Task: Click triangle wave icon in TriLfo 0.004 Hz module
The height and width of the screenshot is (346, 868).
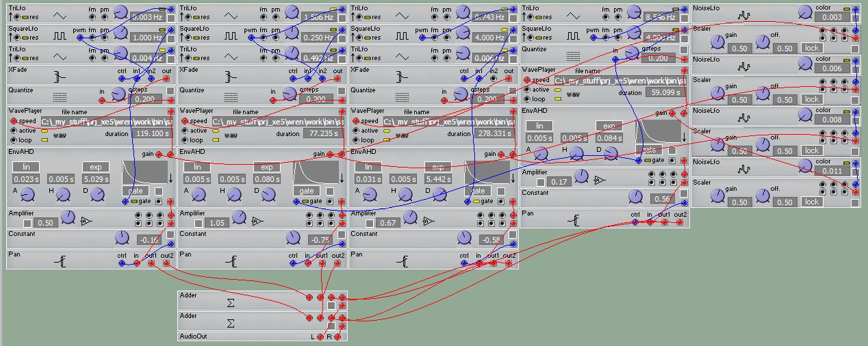Action: [x=60, y=56]
